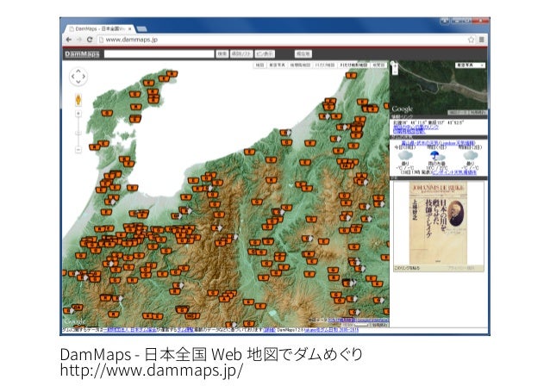Close the DamMaps browser tab
The width and height of the screenshot is (550, 392).
click(130, 28)
